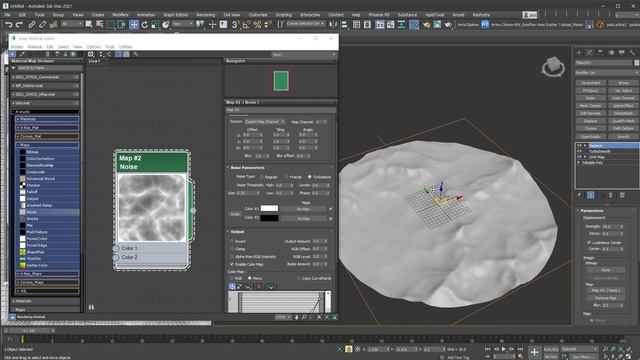The height and width of the screenshot is (360, 640).
Task: Select the Regular noise type radio
Action: pyautogui.click(x=262, y=177)
